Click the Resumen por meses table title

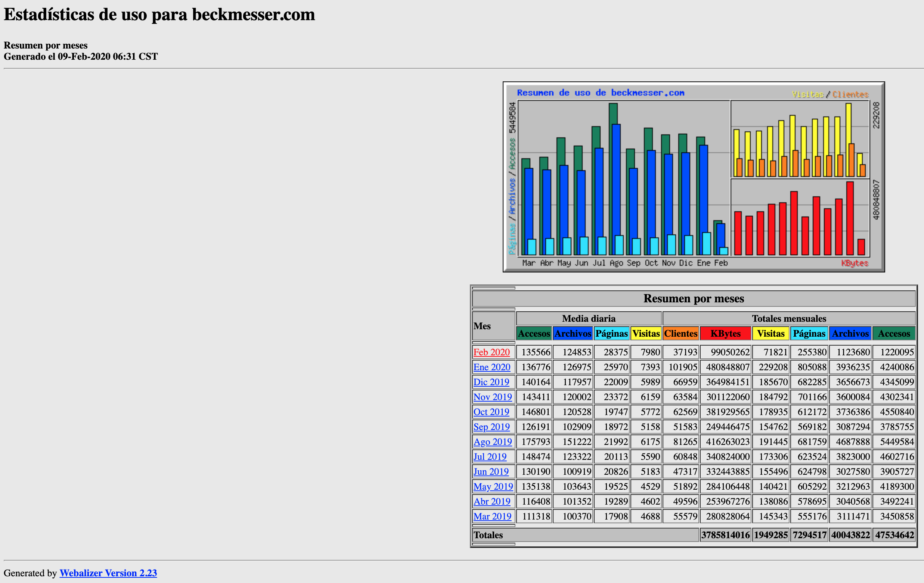694,298
